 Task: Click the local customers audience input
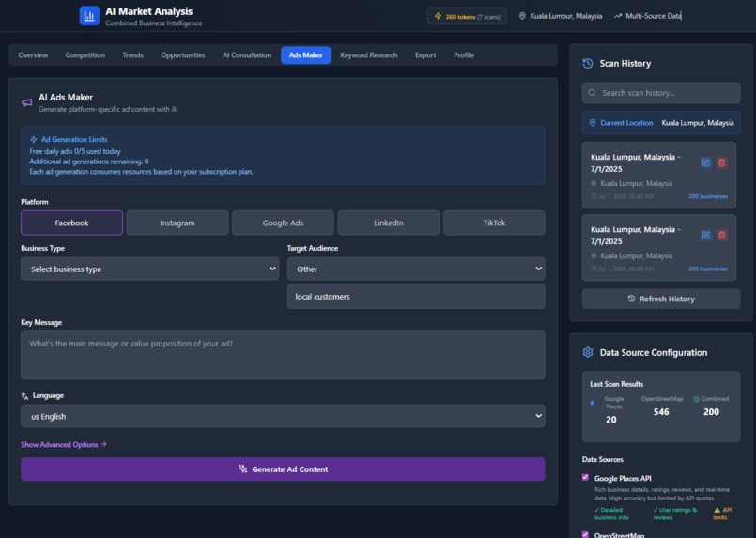coord(416,296)
